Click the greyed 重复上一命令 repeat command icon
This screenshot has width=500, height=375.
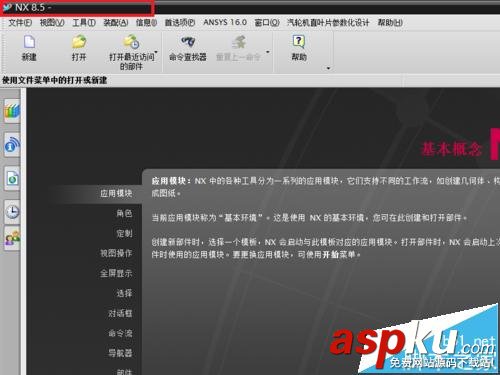pyautogui.click(x=239, y=42)
